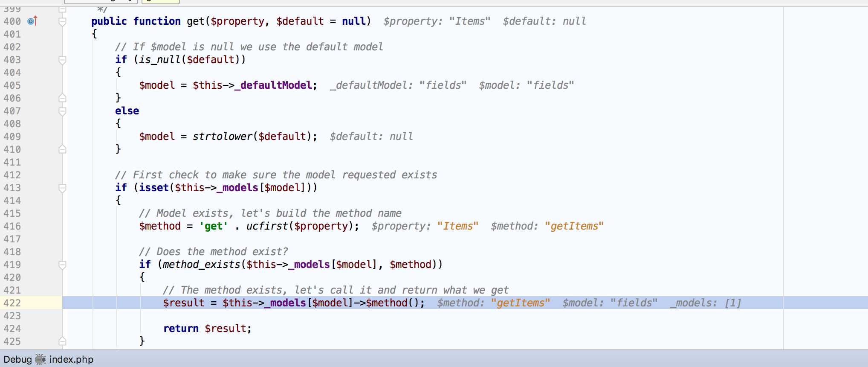Click 'strtolower' call on line 409
Image resolution: width=868 pixels, height=367 pixels.
pos(223,137)
